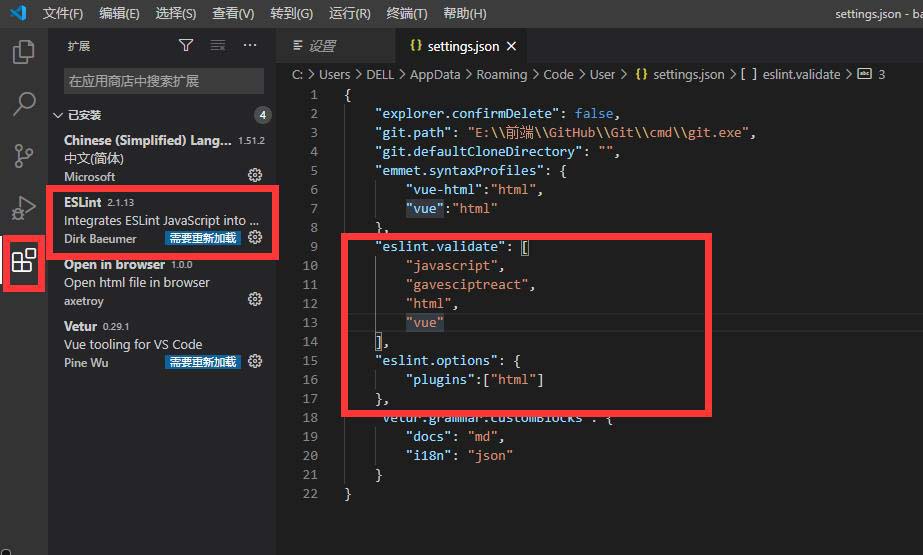Click the false value on line 2
Viewport: 923px width, 555px height.
coord(594,113)
